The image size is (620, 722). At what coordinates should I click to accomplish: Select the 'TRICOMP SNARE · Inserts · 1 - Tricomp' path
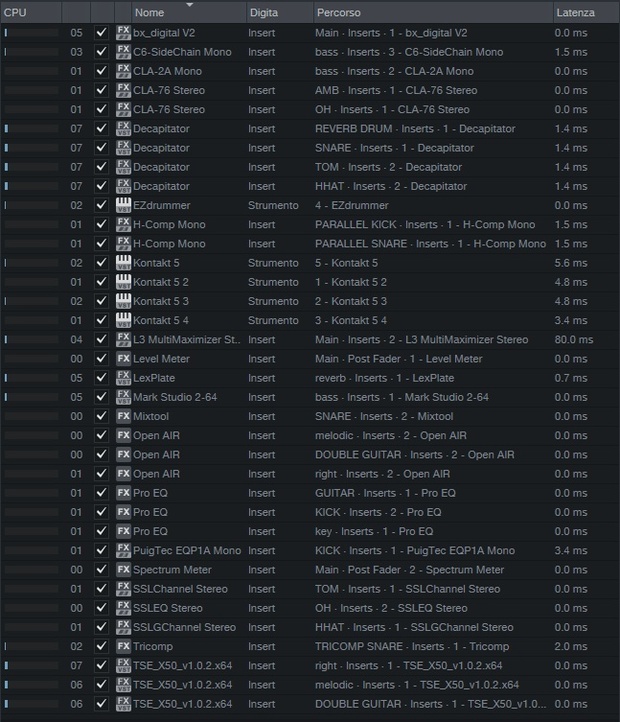coord(412,646)
